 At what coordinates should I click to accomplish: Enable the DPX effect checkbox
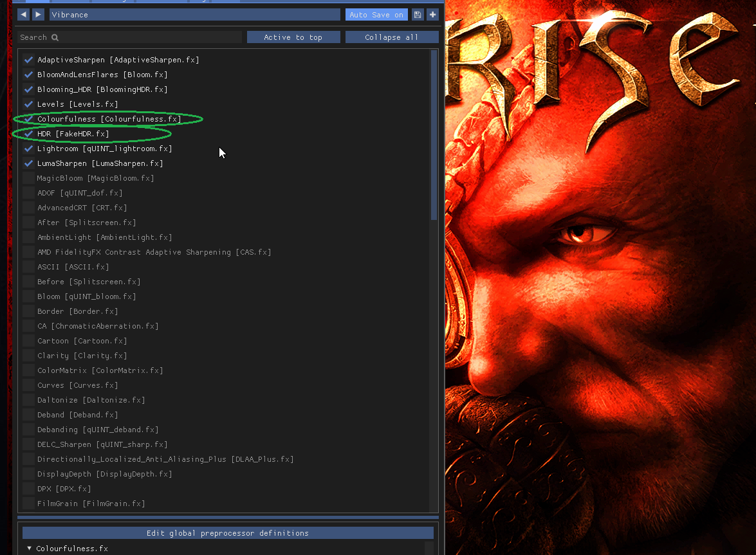pos(28,489)
